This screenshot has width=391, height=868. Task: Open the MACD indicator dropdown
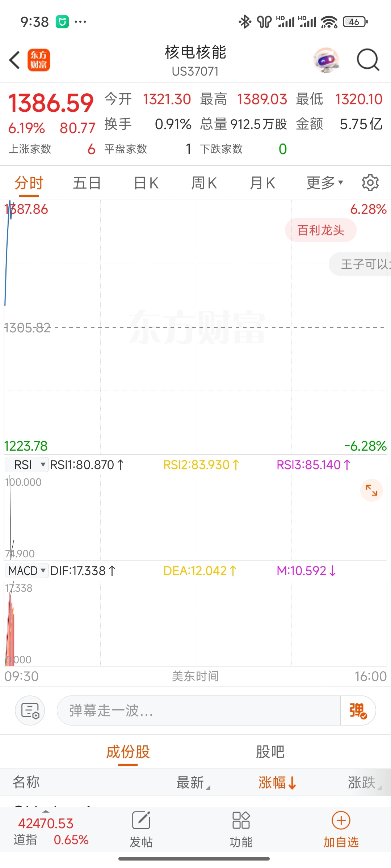coord(27,571)
